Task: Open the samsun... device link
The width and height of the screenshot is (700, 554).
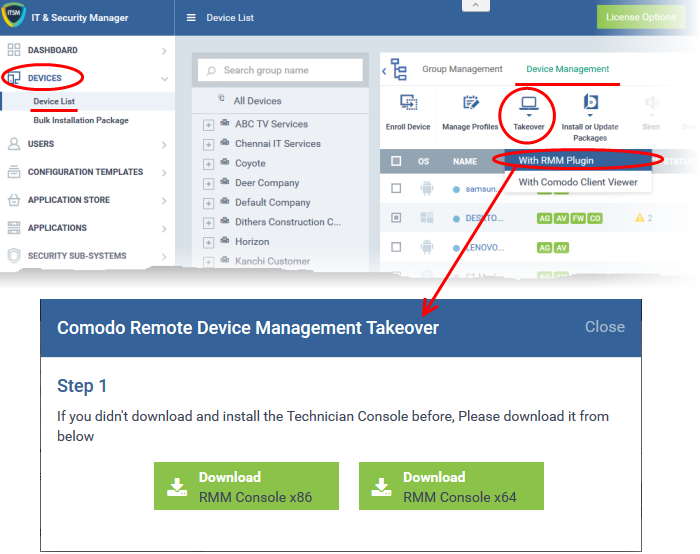Action: click(481, 189)
